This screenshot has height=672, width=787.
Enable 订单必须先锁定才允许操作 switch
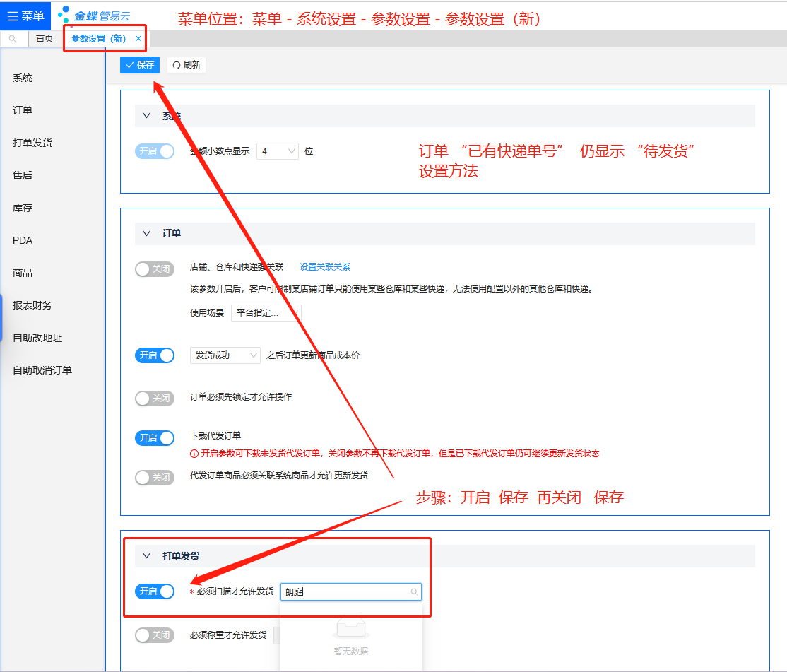(154, 399)
